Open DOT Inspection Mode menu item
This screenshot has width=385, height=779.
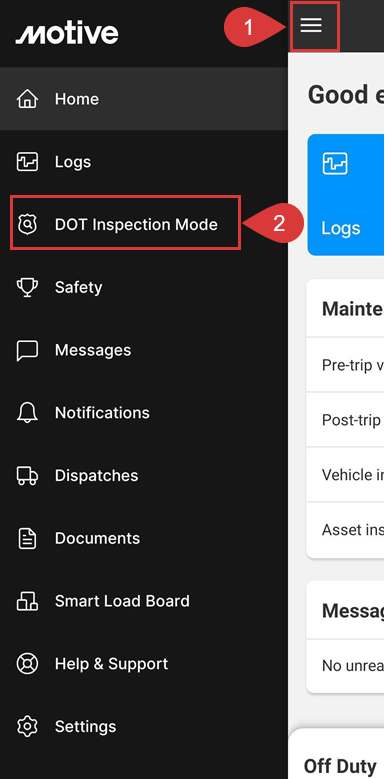[x=126, y=225]
